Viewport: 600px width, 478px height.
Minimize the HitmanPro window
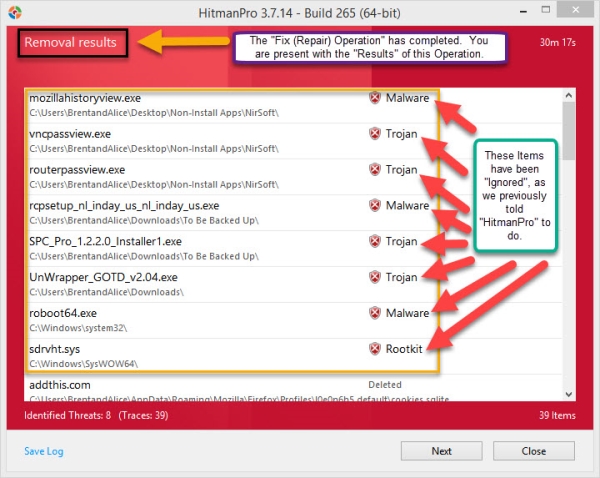pos(523,11)
